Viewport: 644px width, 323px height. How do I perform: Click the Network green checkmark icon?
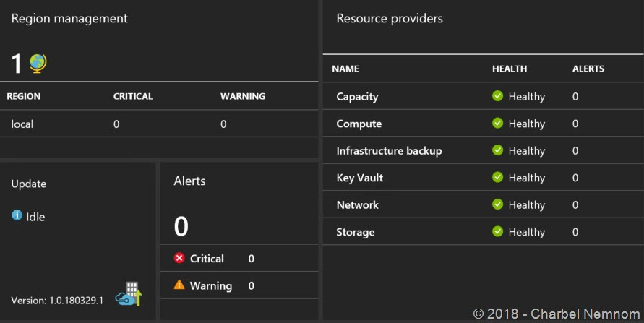[x=497, y=204]
